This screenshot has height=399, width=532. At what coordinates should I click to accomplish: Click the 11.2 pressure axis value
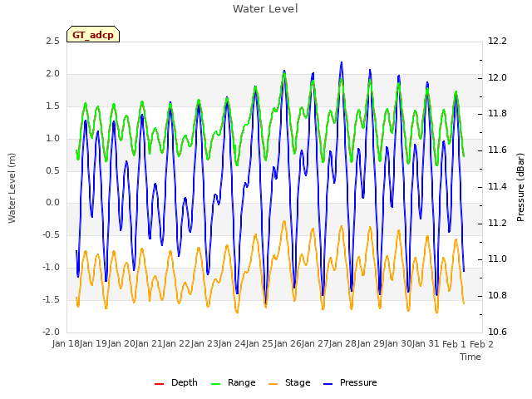coord(497,224)
